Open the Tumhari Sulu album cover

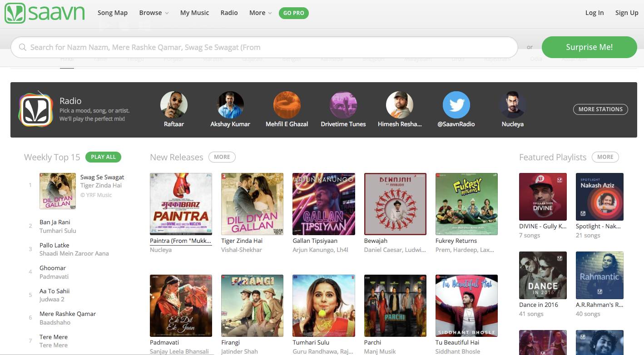[x=324, y=306]
